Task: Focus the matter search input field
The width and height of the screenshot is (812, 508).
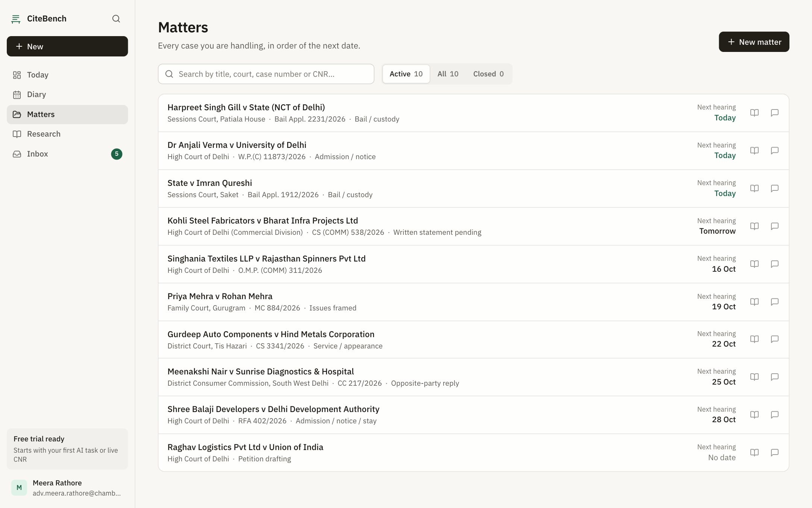Action: (266, 74)
